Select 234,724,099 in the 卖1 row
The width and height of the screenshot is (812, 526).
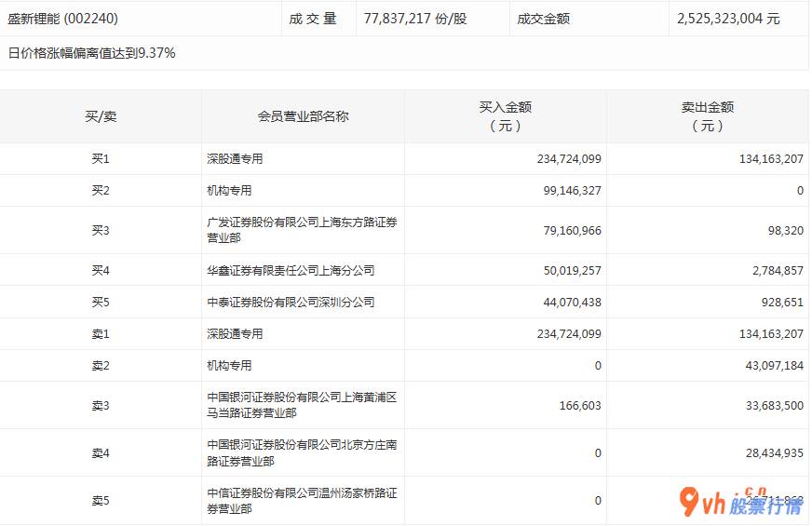[569, 334]
